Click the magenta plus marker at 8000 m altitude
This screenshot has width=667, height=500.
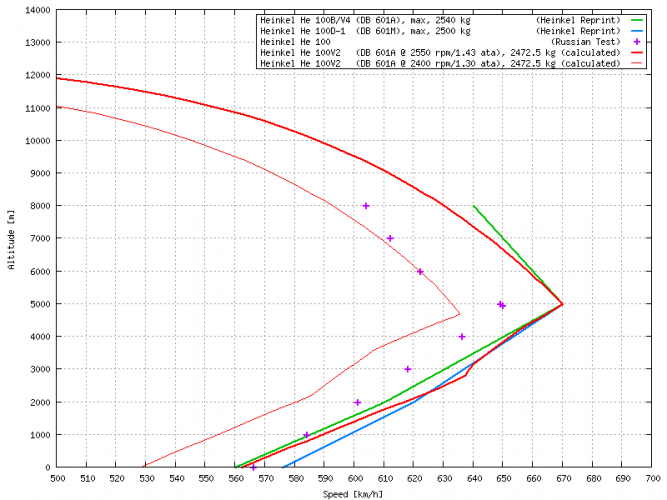point(366,206)
